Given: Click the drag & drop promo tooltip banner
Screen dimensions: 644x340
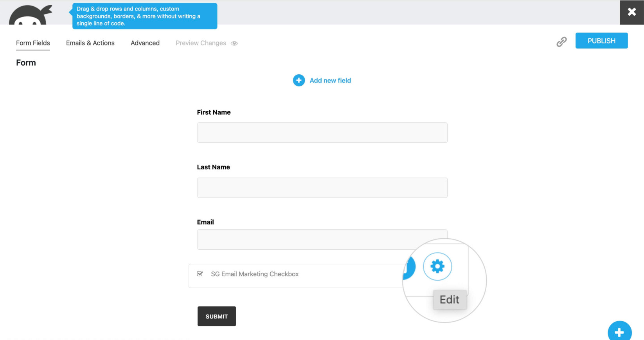Looking at the screenshot, I should tap(144, 16).
